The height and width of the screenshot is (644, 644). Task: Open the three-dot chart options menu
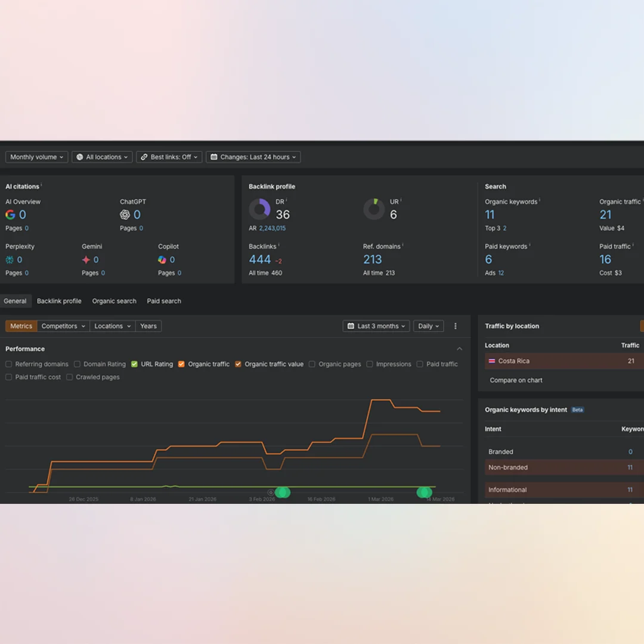click(x=456, y=326)
